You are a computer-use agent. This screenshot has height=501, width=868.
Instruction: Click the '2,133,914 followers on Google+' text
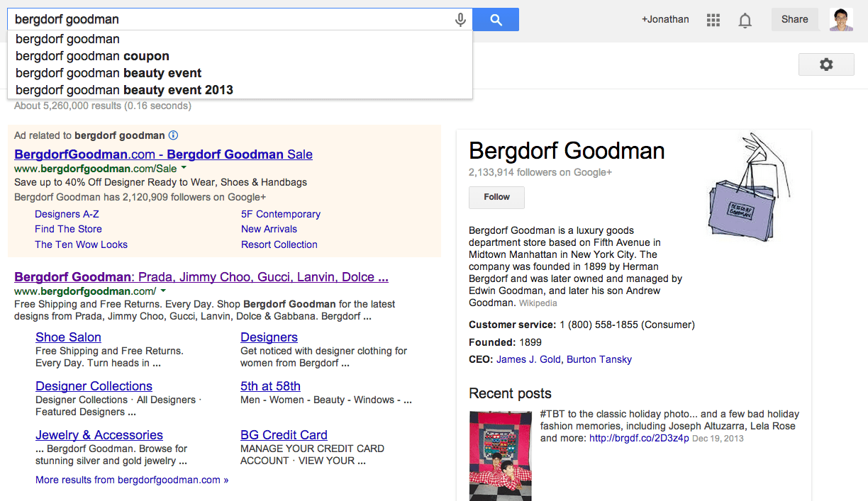tap(540, 172)
